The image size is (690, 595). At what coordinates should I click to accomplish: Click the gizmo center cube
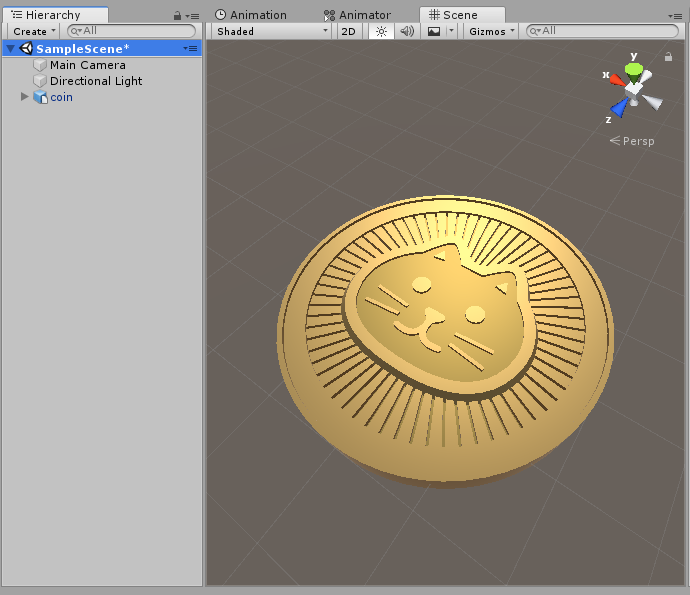(x=634, y=90)
